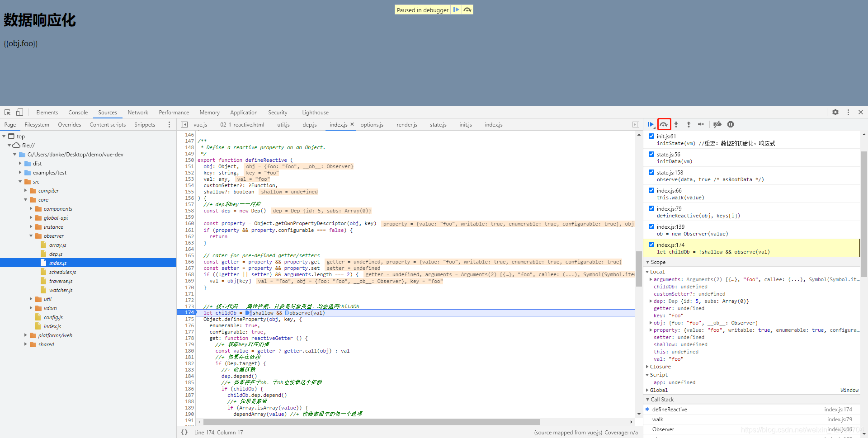Image resolution: width=868 pixels, height=438 pixels.
Task: Click Step out of current function icon
Action: point(689,124)
